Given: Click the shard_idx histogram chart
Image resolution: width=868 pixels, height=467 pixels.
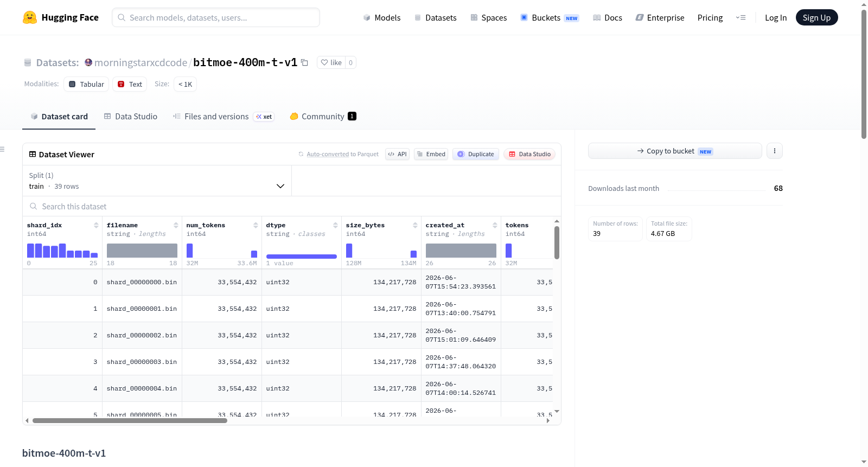Looking at the screenshot, I should click(62, 251).
